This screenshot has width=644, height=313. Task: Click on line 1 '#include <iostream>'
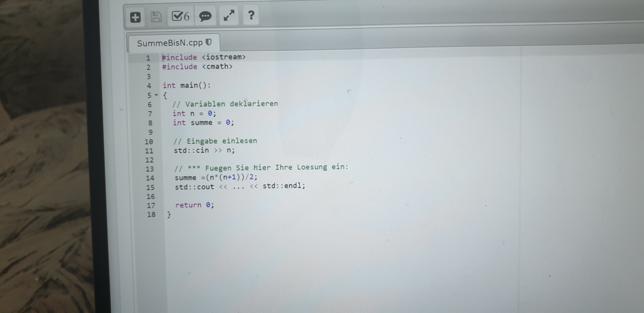tap(203, 57)
